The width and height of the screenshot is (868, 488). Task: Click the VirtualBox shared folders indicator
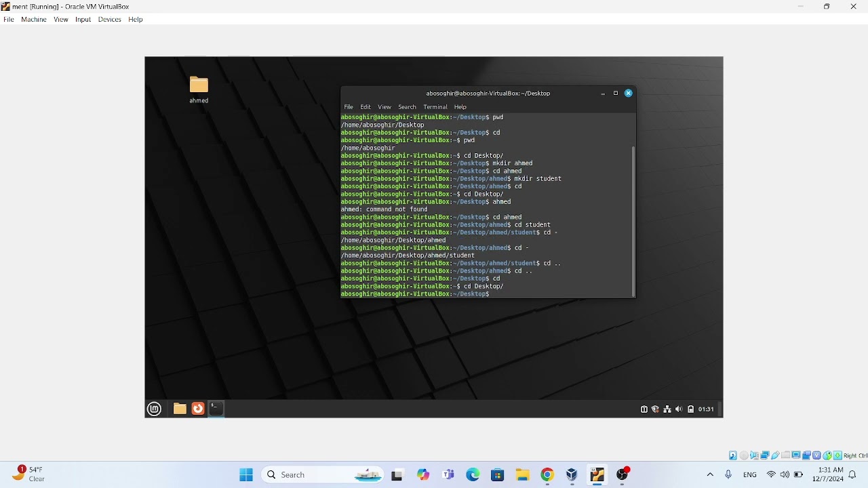785,455
